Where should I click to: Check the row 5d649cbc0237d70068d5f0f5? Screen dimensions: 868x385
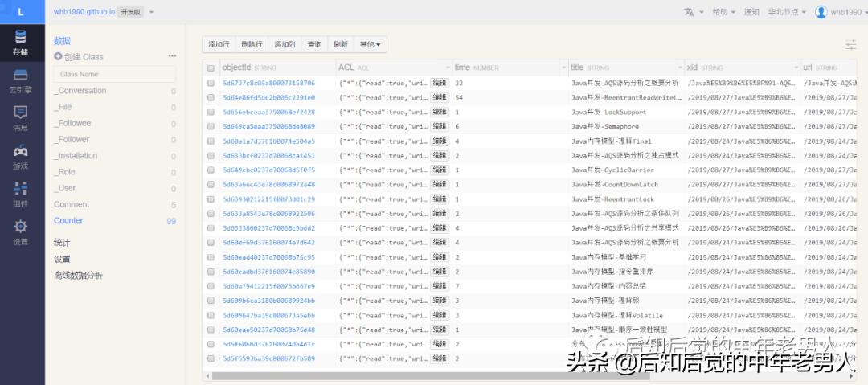click(211, 170)
